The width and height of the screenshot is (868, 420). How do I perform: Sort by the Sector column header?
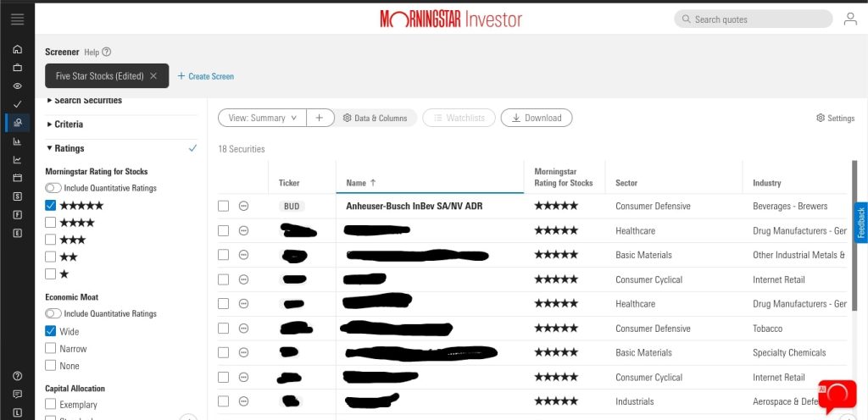(x=626, y=183)
